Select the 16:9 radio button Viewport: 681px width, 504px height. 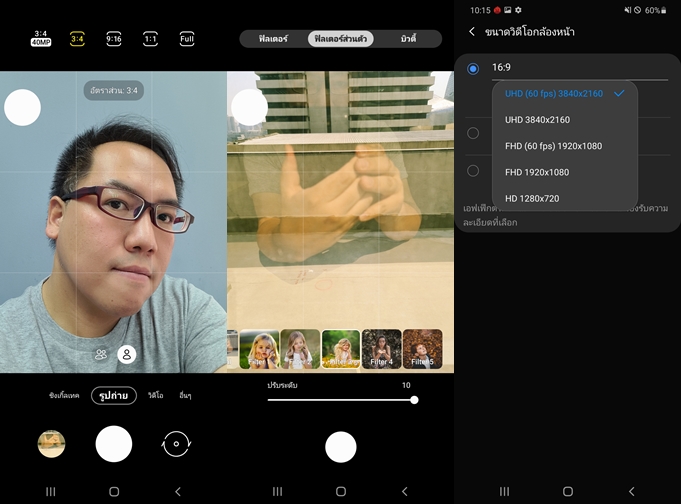[473, 69]
